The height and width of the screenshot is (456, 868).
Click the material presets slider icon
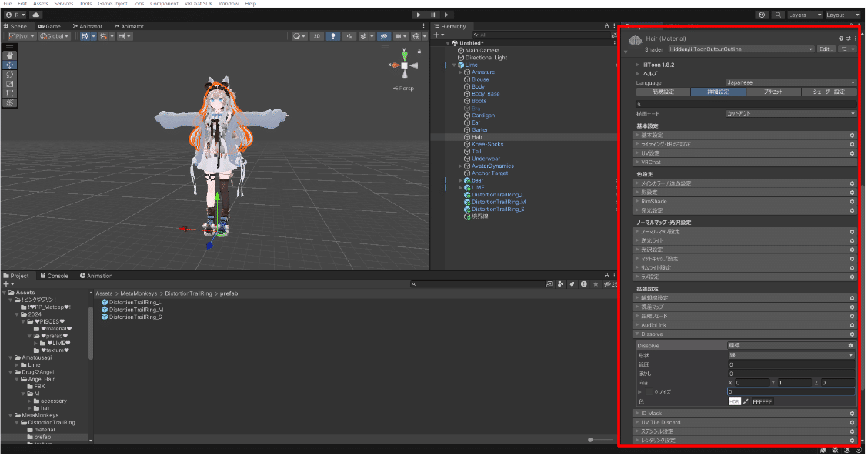click(848, 39)
